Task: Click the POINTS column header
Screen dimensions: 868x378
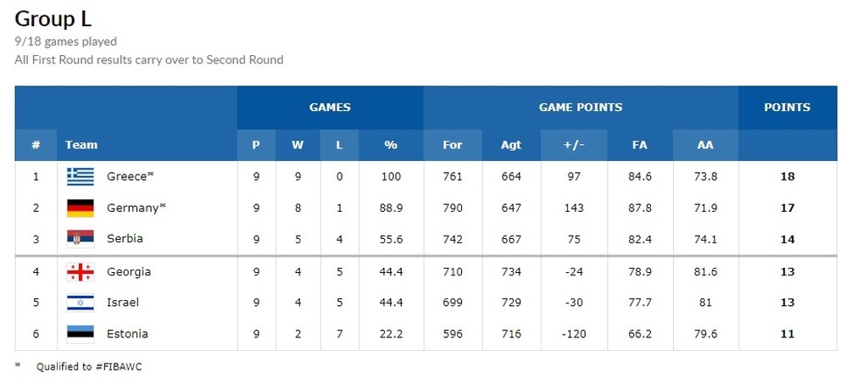Action: point(787,108)
